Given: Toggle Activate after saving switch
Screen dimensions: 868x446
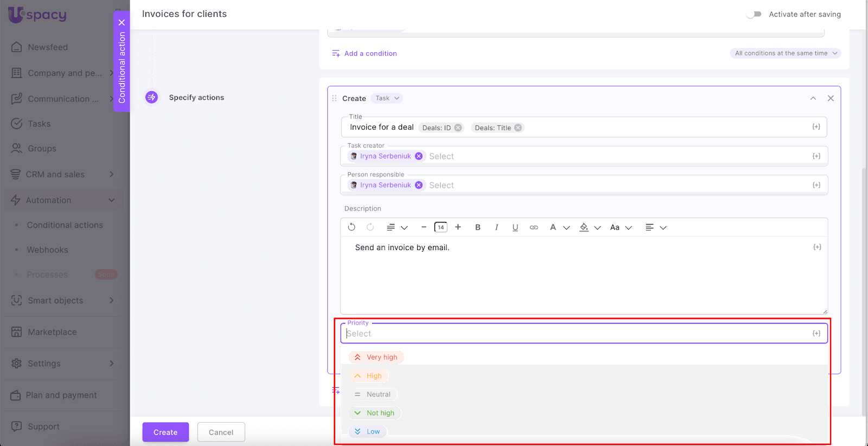Looking at the screenshot, I should [x=754, y=14].
